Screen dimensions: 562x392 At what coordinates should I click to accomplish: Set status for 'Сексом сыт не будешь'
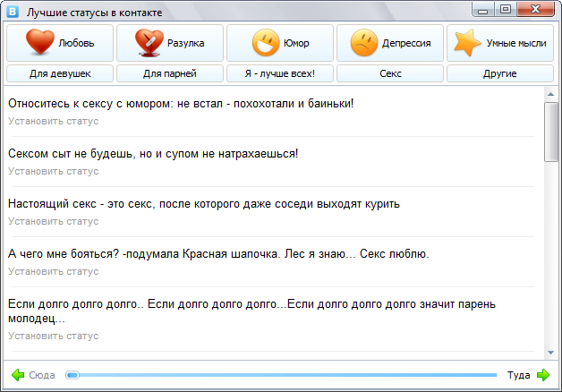click(54, 171)
